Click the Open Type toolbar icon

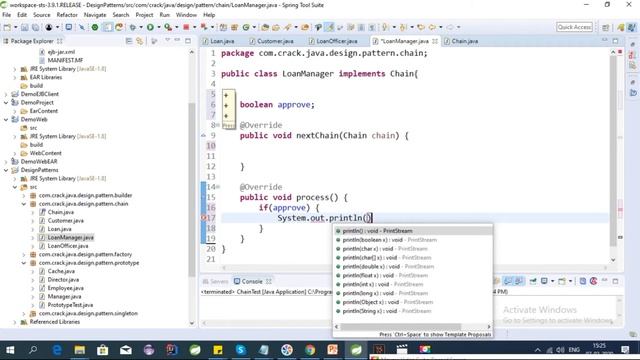coord(265,27)
